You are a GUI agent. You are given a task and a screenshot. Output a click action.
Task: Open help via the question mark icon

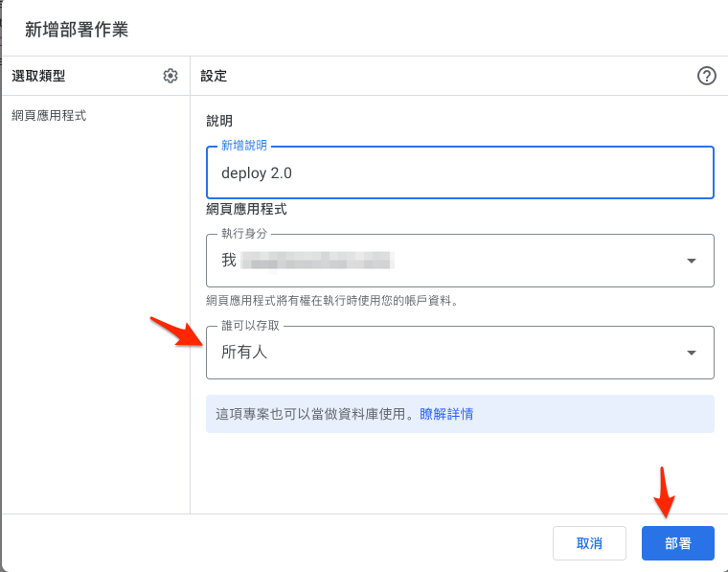pyautogui.click(x=707, y=76)
